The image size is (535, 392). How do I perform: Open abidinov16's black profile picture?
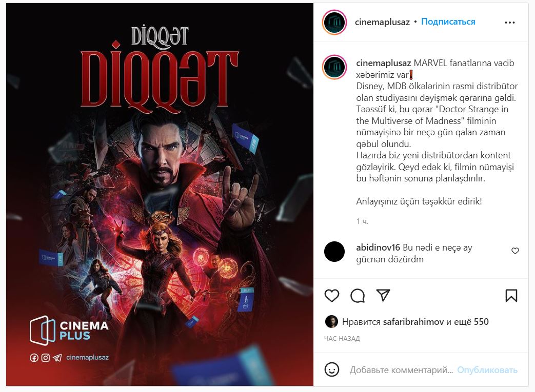(x=334, y=252)
